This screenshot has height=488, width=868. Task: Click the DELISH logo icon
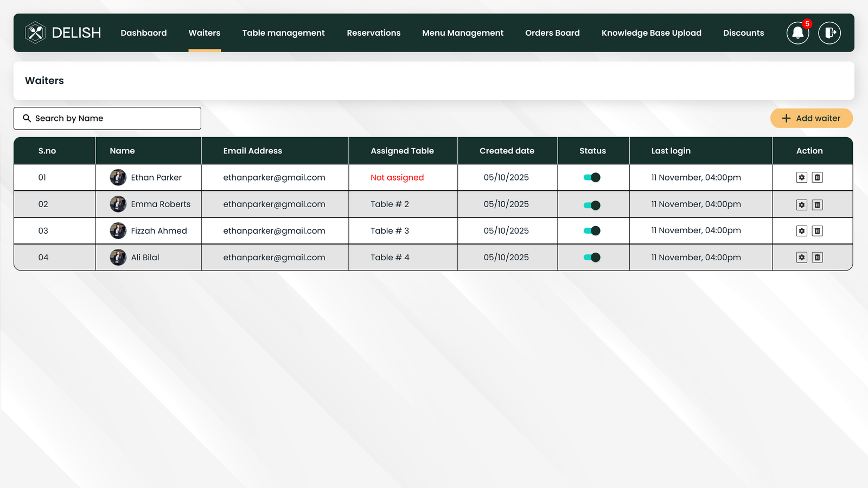(35, 33)
